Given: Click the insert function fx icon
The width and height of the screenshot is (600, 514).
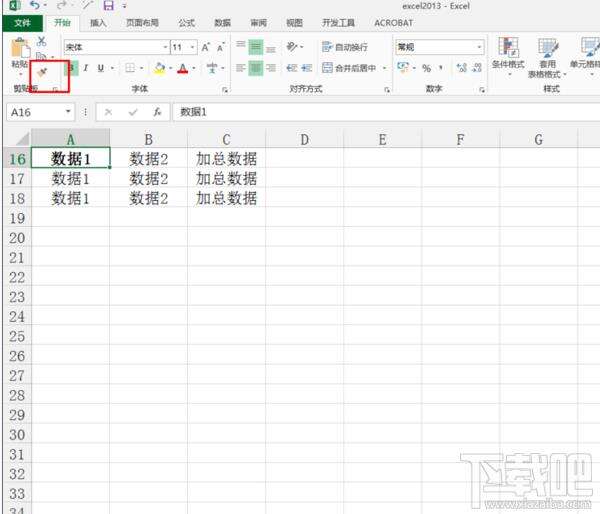Looking at the screenshot, I should pos(157,113).
